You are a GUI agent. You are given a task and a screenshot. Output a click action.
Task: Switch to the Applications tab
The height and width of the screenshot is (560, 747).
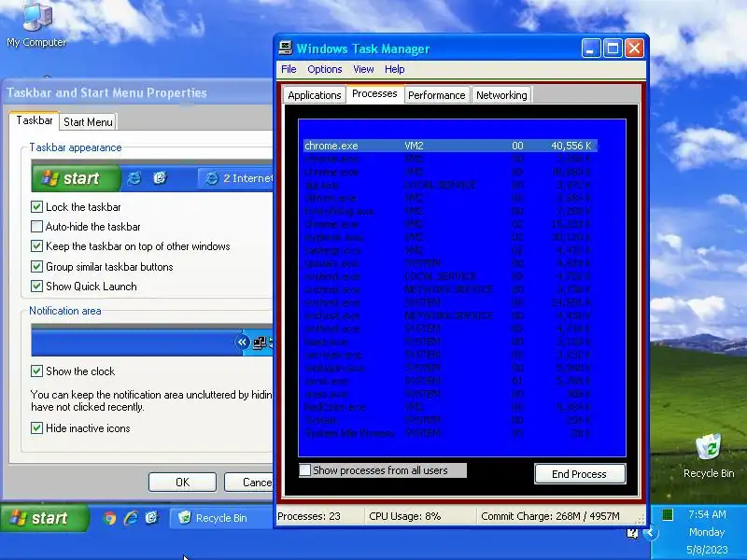click(315, 95)
